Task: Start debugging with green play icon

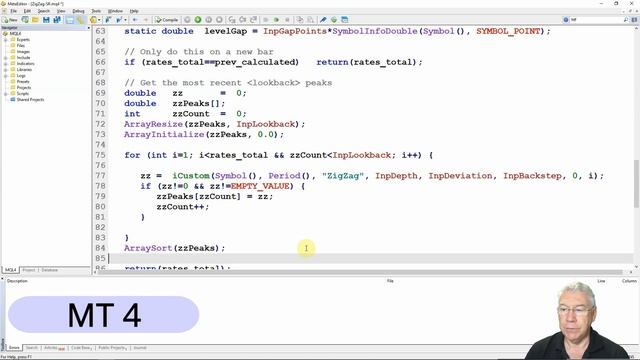Action: point(198,20)
